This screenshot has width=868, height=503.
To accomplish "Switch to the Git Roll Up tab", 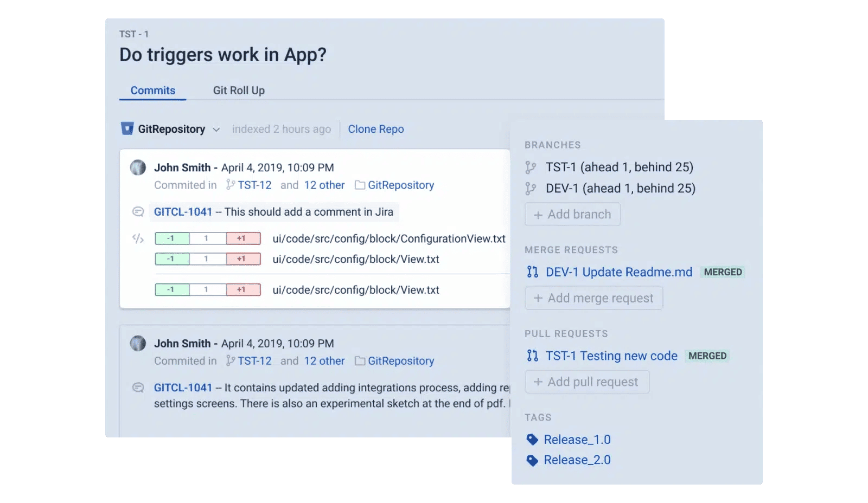I will 239,90.
